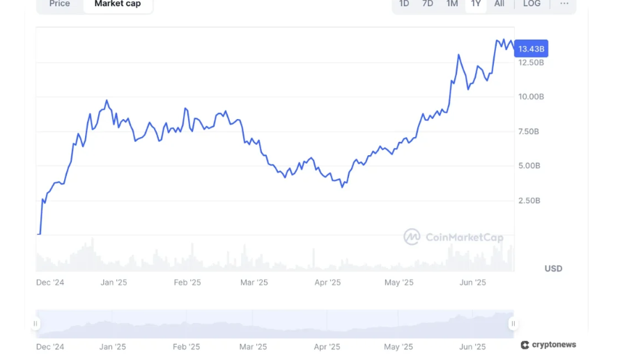Select the All time range
The width and height of the screenshot is (643, 364).
click(x=499, y=3)
